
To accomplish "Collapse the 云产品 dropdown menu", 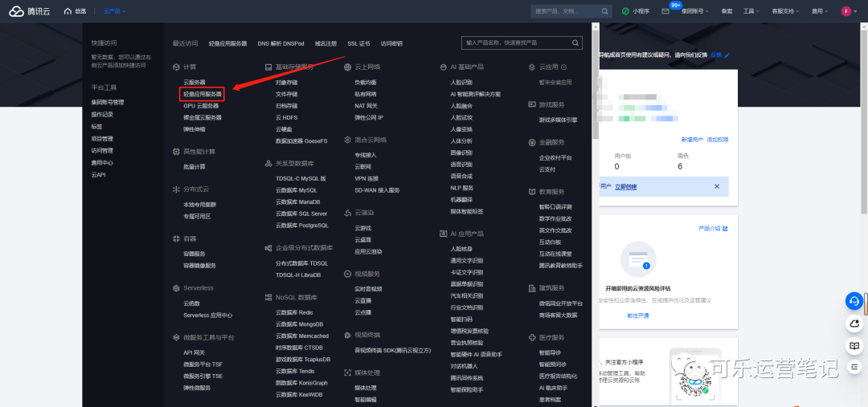I will pos(115,11).
